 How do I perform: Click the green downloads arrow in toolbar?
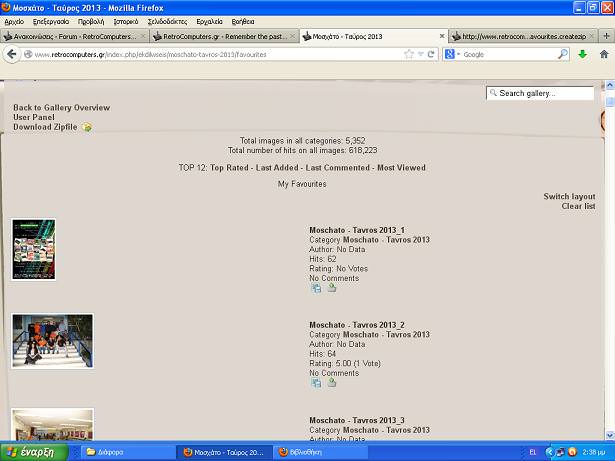(x=583, y=54)
